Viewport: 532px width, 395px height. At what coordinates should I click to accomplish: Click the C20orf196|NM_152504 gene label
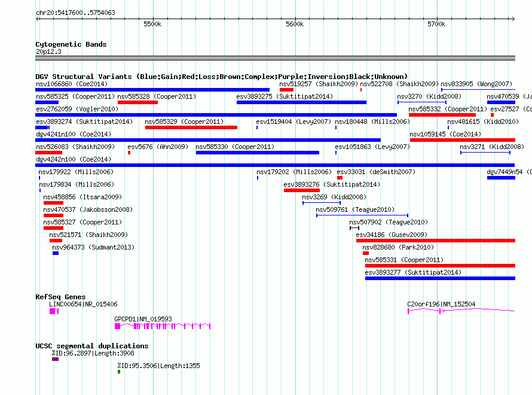coord(441,304)
